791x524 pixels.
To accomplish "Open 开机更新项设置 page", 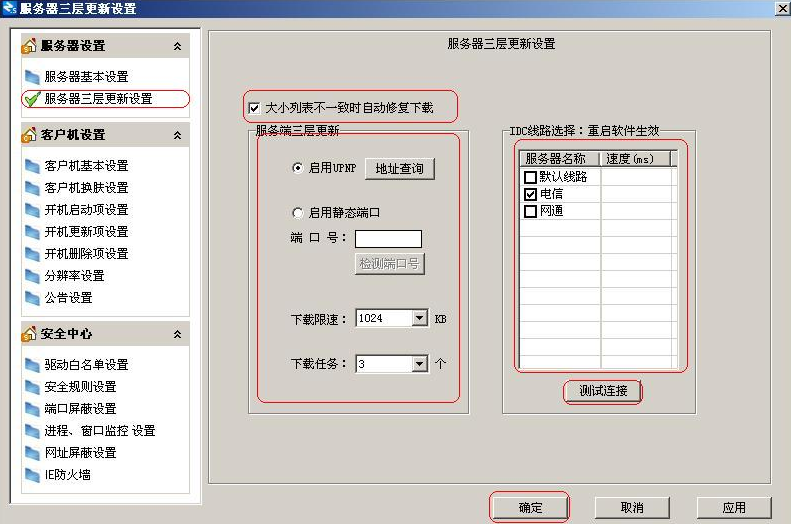I will tap(86, 232).
